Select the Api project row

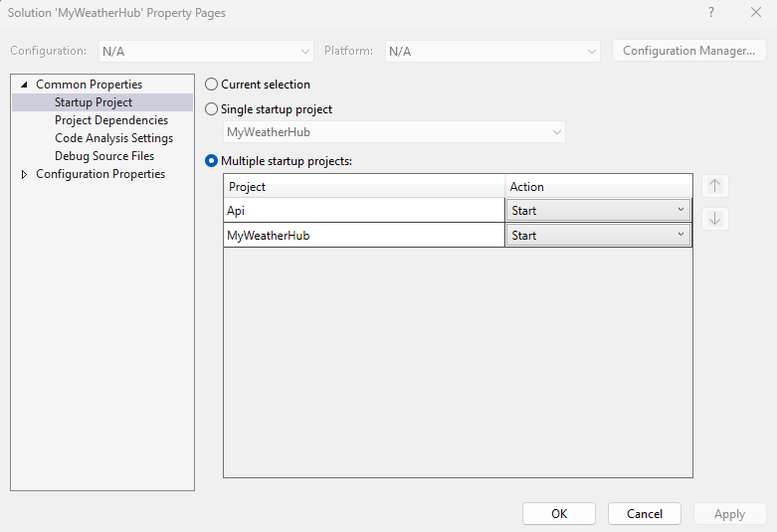[x=364, y=211]
